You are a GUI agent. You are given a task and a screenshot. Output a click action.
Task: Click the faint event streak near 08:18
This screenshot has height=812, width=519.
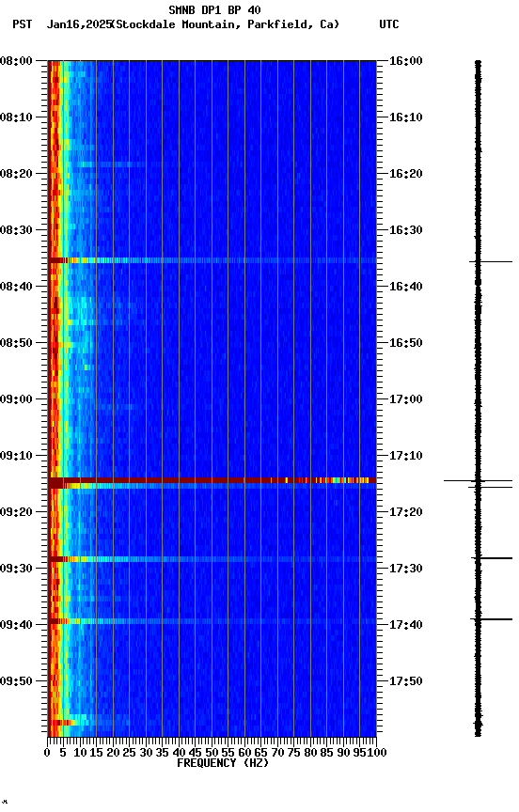tap(111, 164)
